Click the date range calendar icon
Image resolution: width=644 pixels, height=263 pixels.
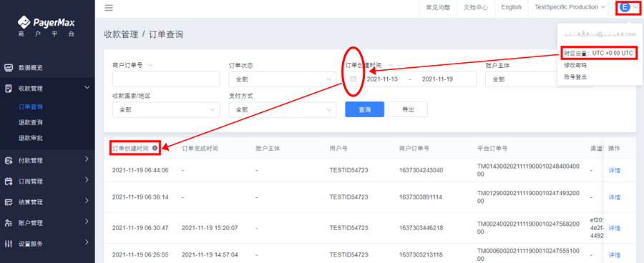tap(353, 79)
